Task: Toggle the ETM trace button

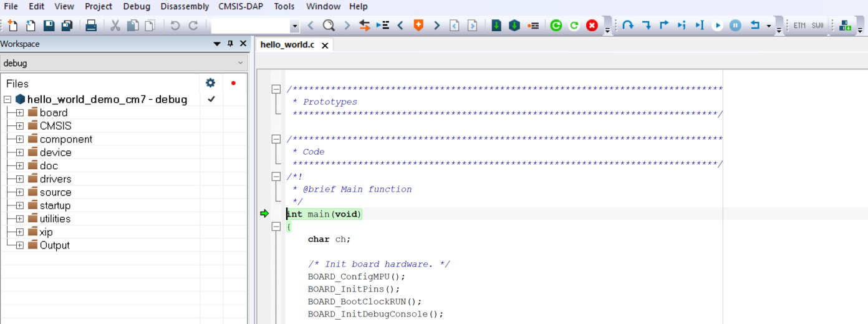Action: tap(799, 26)
